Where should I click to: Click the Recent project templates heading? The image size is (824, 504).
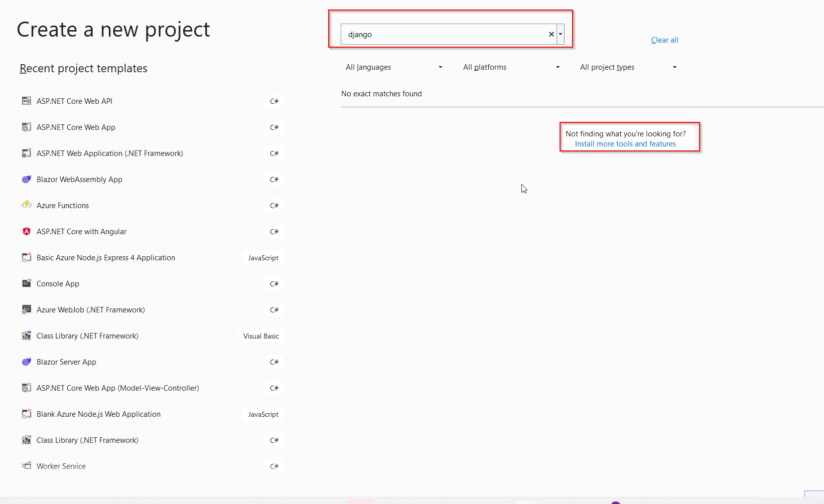[83, 68]
